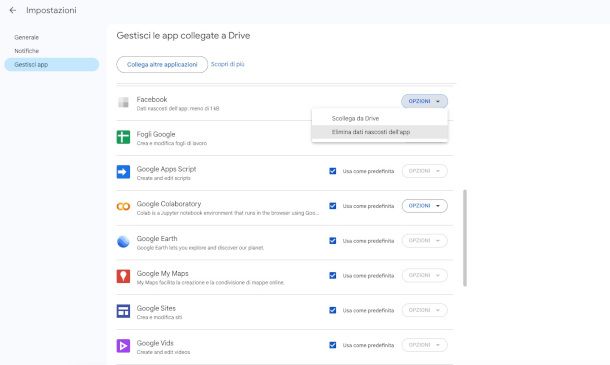Uncheck Usa come predefinita for Google Colaboratory
The width and height of the screenshot is (610, 365).
(333, 206)
